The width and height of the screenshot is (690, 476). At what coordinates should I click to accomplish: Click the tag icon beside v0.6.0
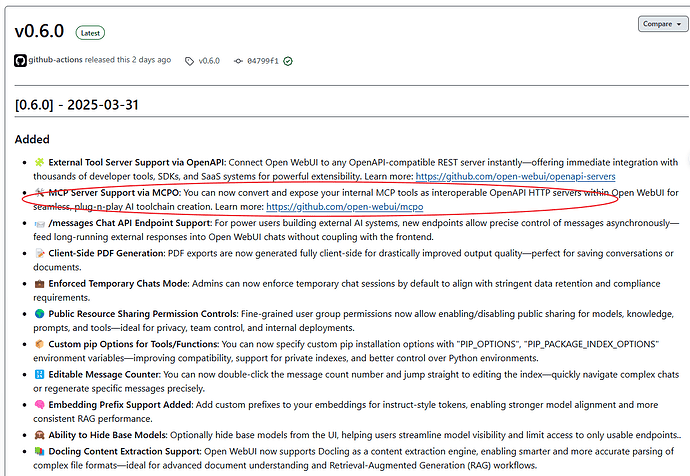(x=189, y=61)
